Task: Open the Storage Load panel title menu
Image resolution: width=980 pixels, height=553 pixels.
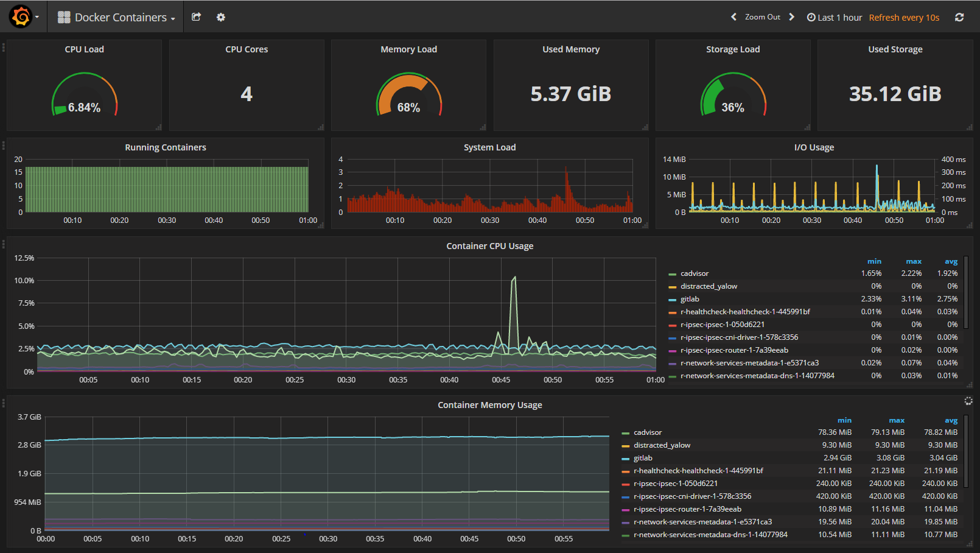Action: 733,49
